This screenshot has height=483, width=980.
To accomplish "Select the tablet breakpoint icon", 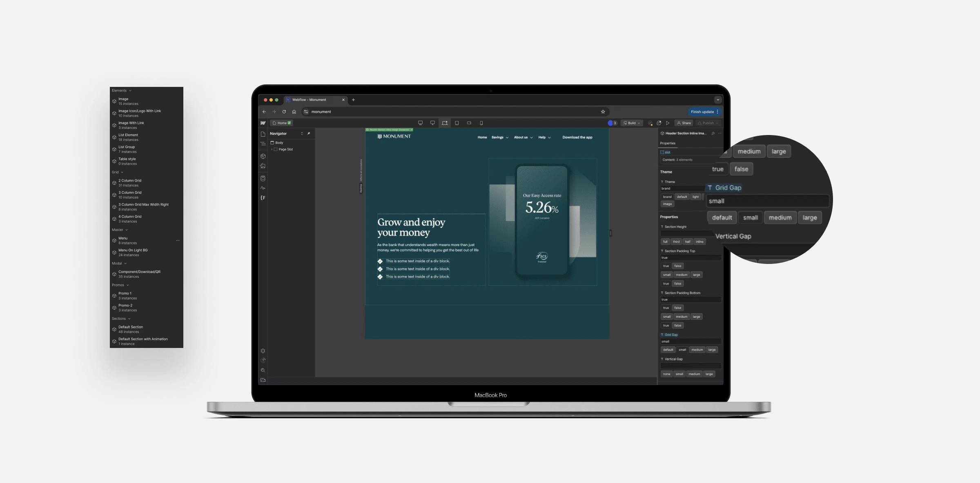I will pyautogui.click(x=457, y=123).
